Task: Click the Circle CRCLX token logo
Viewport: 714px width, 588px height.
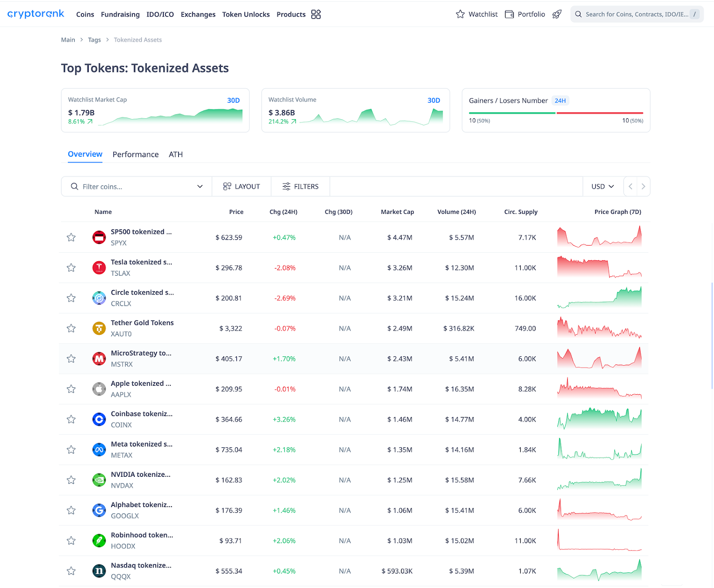Action: point(99,298)
